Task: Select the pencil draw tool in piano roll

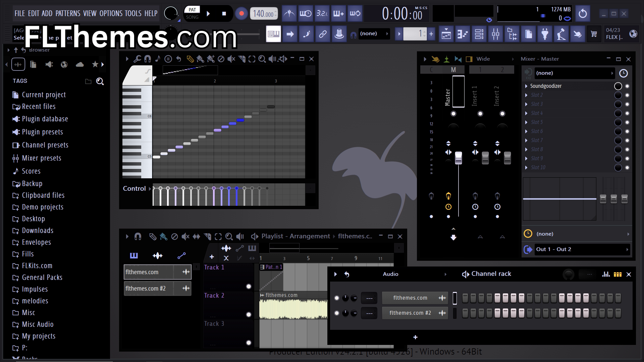Action: [x=190, y=59]
